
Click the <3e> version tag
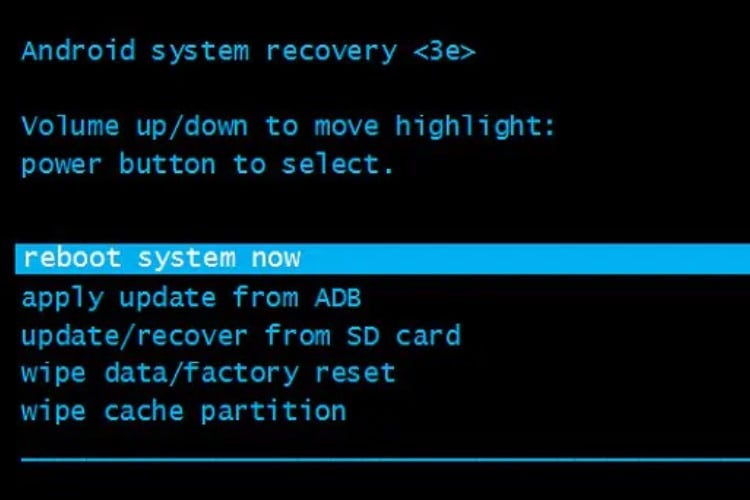coord(444,51)
